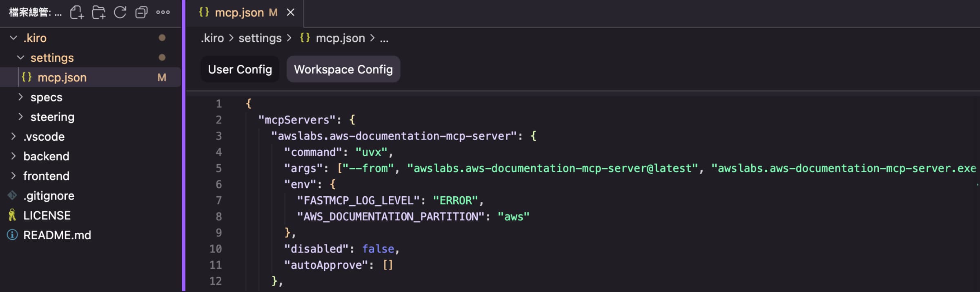
Task: Open the README.md file
Action: click(91, 235)
